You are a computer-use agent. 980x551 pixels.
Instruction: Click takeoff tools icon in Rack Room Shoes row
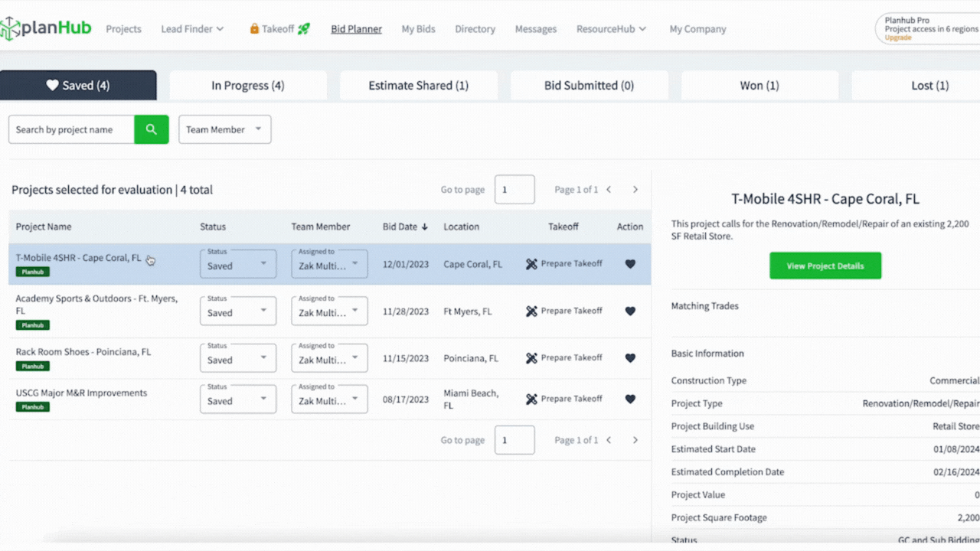(x=531, y=358)
